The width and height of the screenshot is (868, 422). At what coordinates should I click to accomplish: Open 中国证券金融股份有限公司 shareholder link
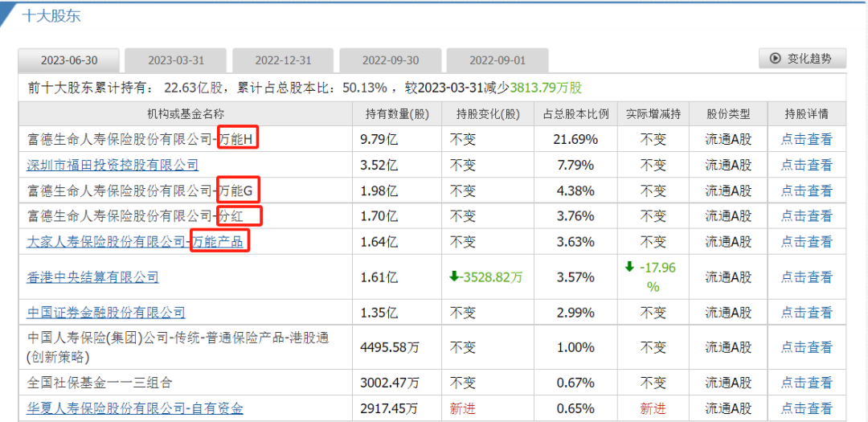[106, 313]
